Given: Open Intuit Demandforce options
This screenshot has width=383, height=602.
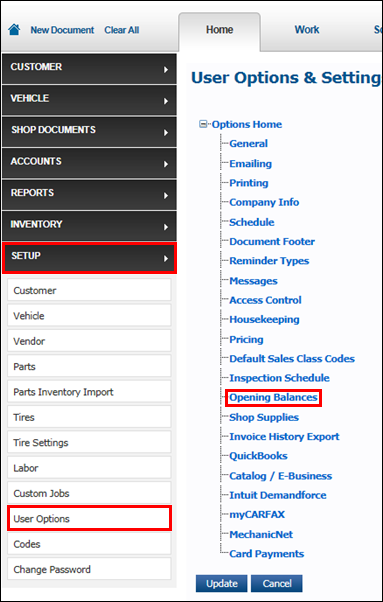Looking at the screenshot, I should (277, 495).
